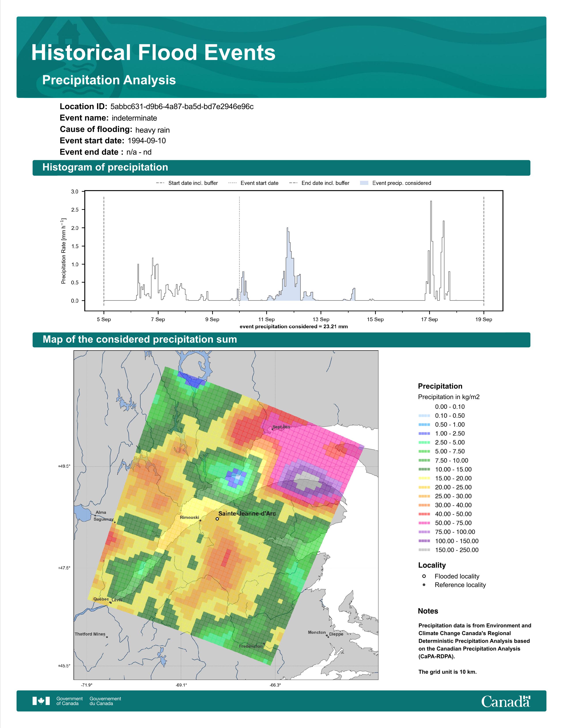Click the 1.00 - 2.50 legend swatch

click(x=424, y=434)
